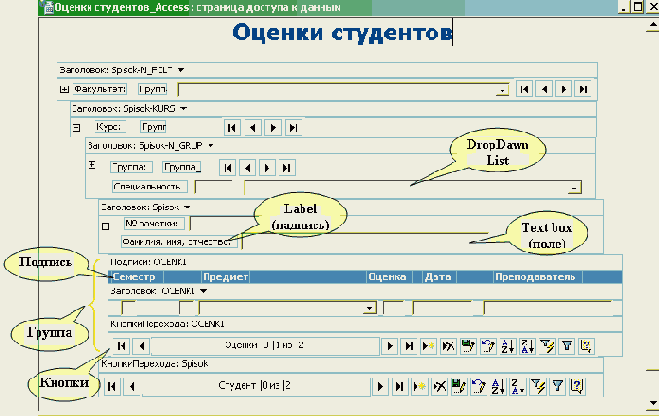Click sort ascending icon in Студент navigation bar
Screen dimensions: 659x416
pos(497,385)
